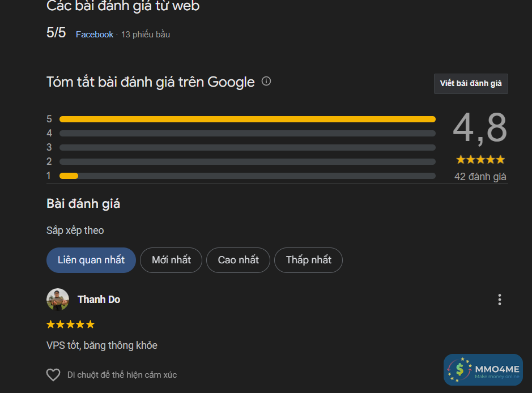Click the five gold stars under the 4,8 rating
The image size is (532, 393).
coord(480,160)
